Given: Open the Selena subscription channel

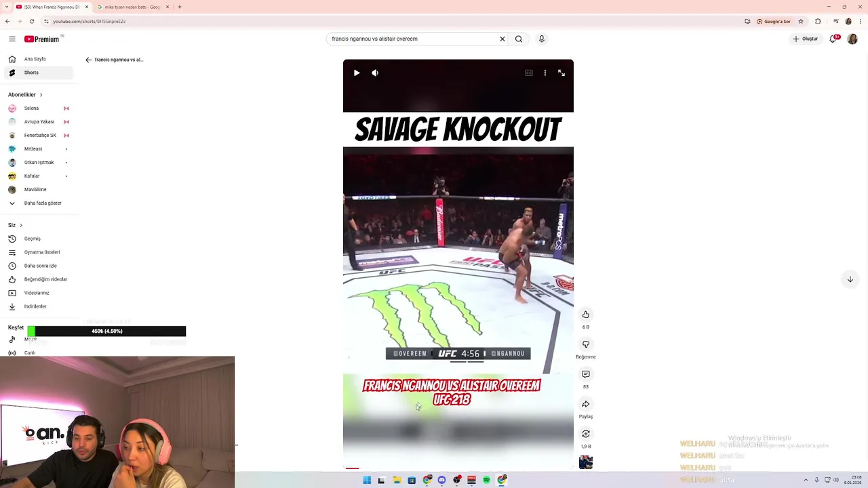Looking at the screenshot, I should tap(37, 108).
